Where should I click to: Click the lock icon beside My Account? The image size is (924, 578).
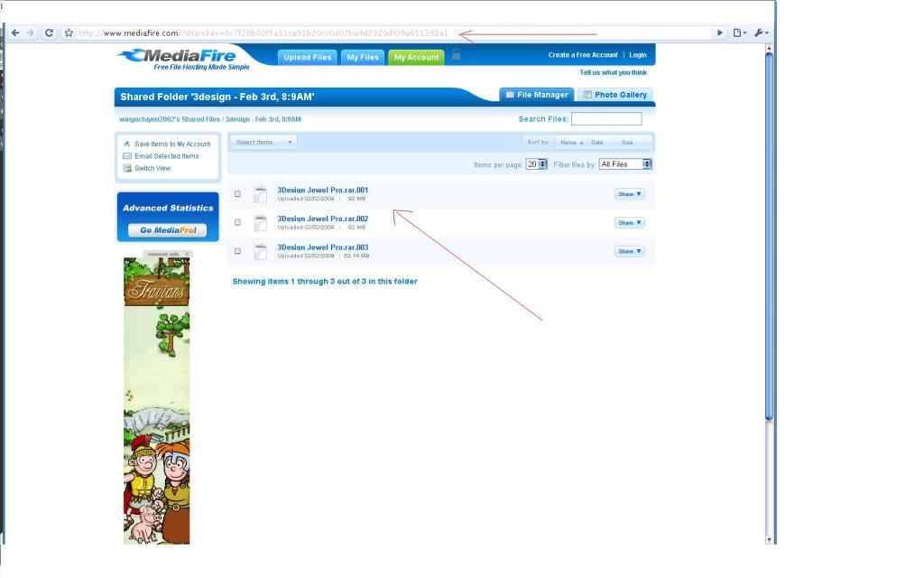click(x=456, y=55)
